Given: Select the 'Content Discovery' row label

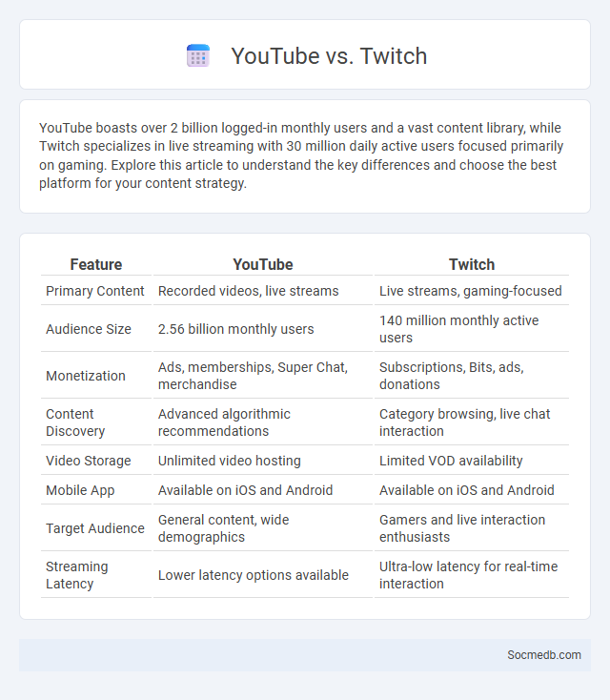Looking at the screenshot, I should [x=75, y=422].
